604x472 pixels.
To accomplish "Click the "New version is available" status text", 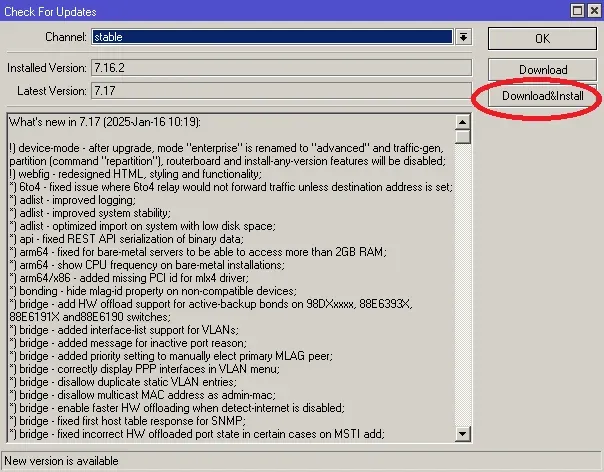I will tap(62, 461).
